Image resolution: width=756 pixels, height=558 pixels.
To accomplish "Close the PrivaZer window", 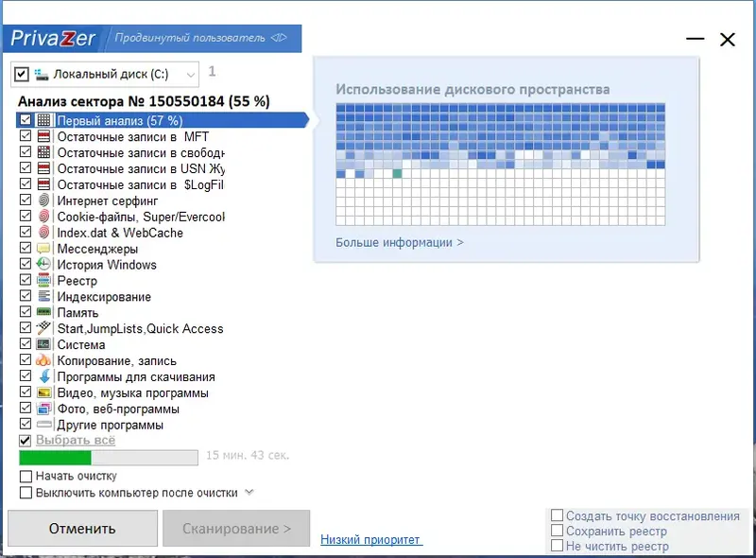I will (728, 39).
